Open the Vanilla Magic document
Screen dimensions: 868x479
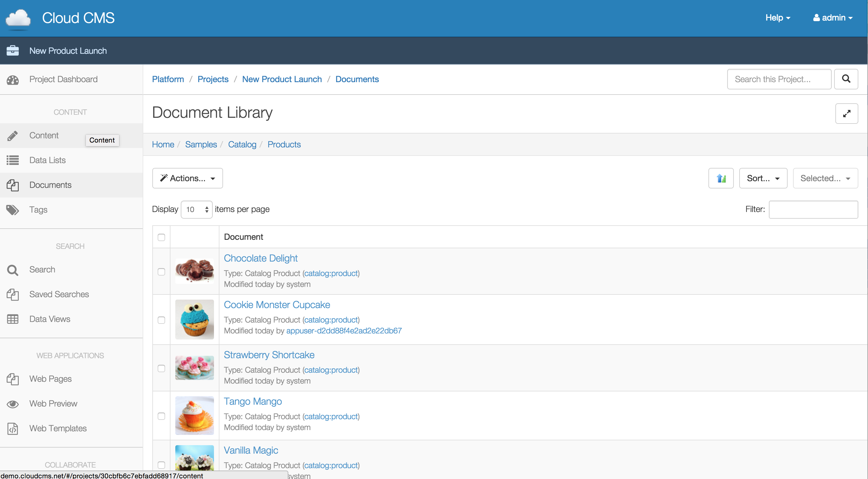(x=251, y=450)
